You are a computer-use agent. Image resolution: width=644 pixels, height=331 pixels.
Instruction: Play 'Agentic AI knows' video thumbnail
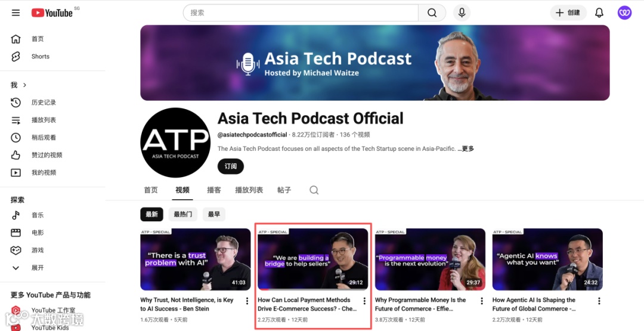coord(547,259)
